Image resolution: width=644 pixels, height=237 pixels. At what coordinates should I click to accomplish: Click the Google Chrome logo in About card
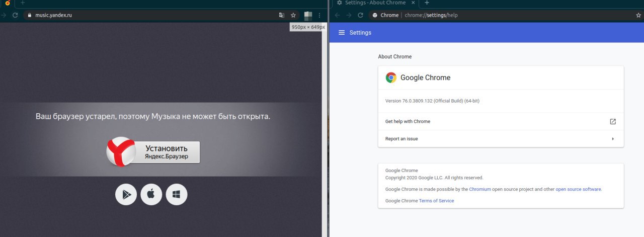391,77
